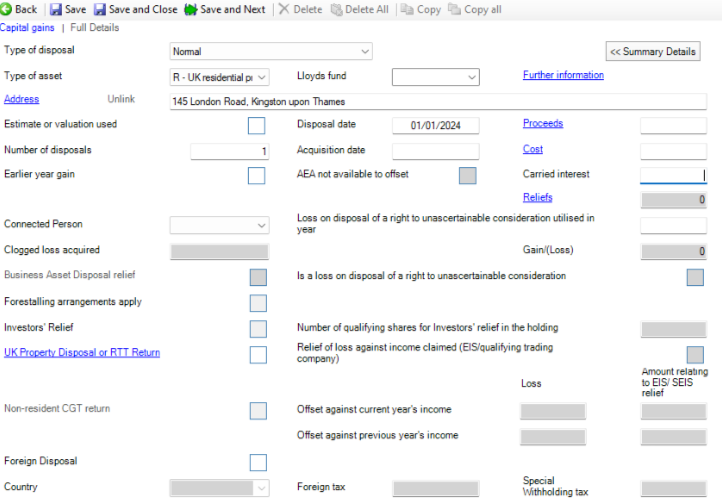
Task: Open the Type of disposal dropdown
Action: (271, 51)
